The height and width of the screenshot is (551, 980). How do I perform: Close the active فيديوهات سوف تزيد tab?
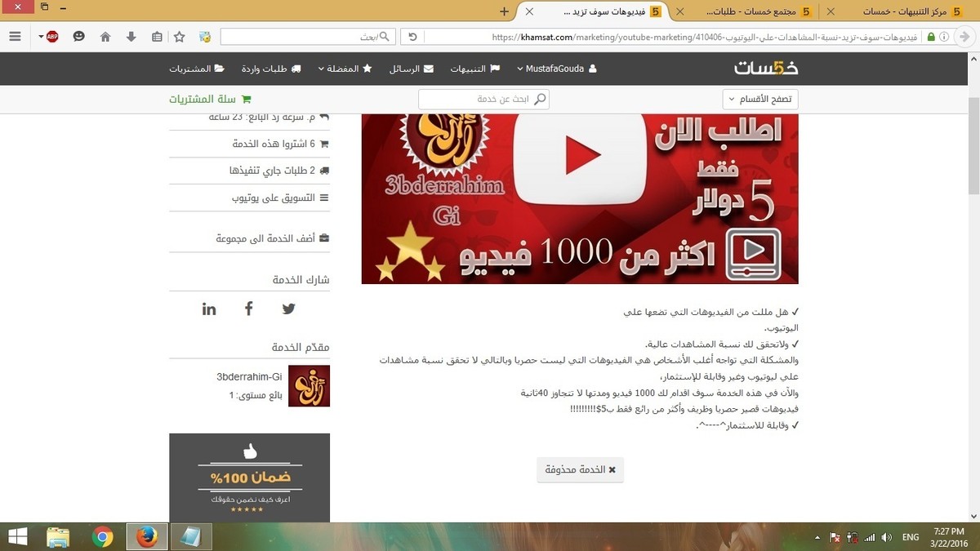[529, 11]
